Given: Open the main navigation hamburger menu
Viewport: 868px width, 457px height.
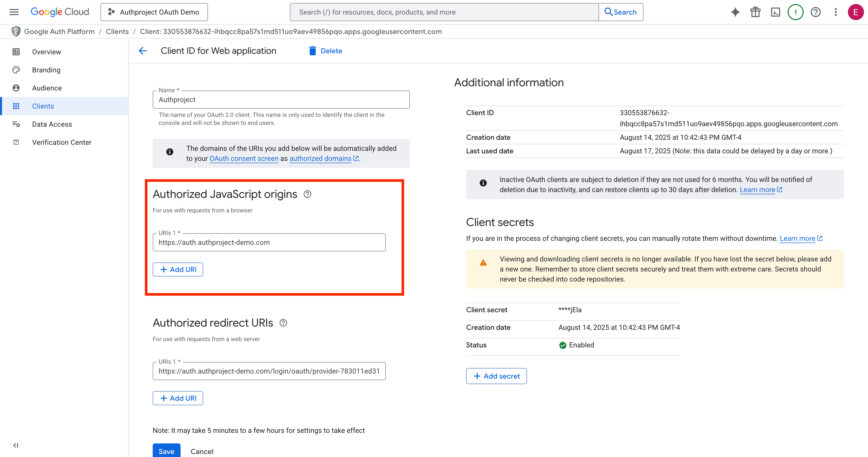Looking at the screenshot, I should coord(14,12).
